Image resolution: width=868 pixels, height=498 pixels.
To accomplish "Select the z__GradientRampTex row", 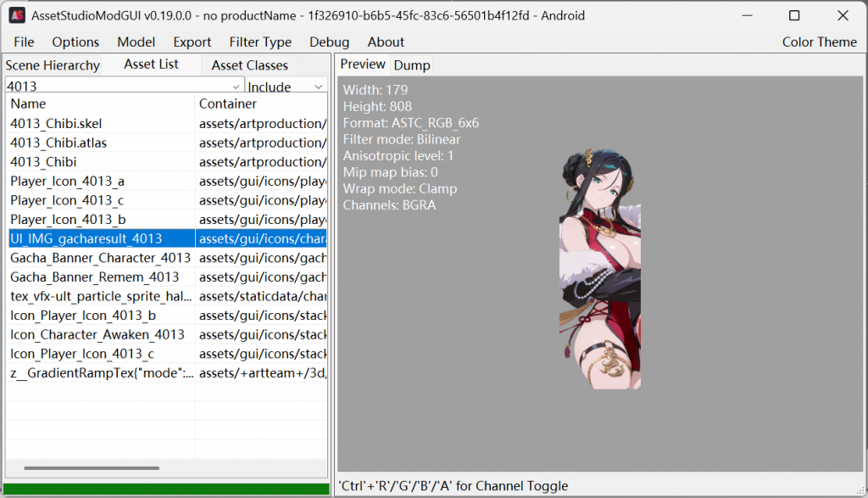I will click(167, 373).
